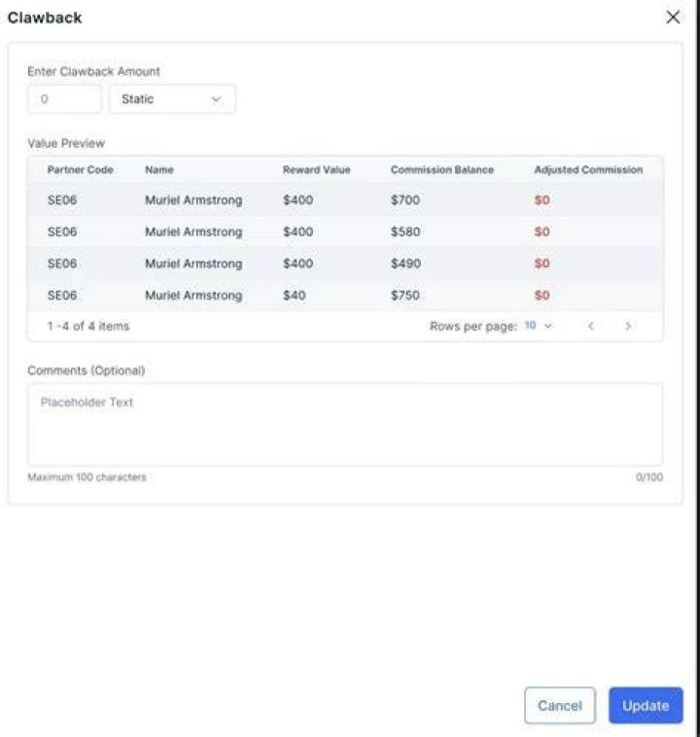Click the clawback amount input field
This screenshot has width=700, height=737.
64,99
